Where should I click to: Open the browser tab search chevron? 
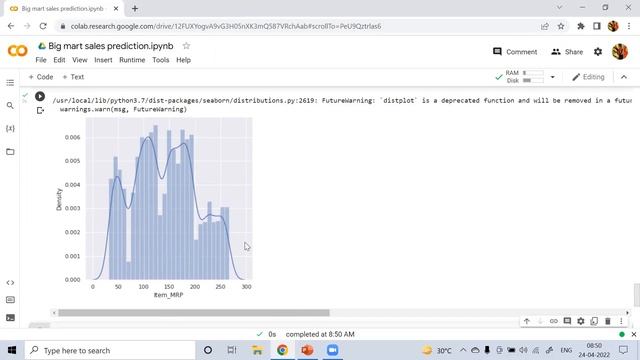point(559,7)
